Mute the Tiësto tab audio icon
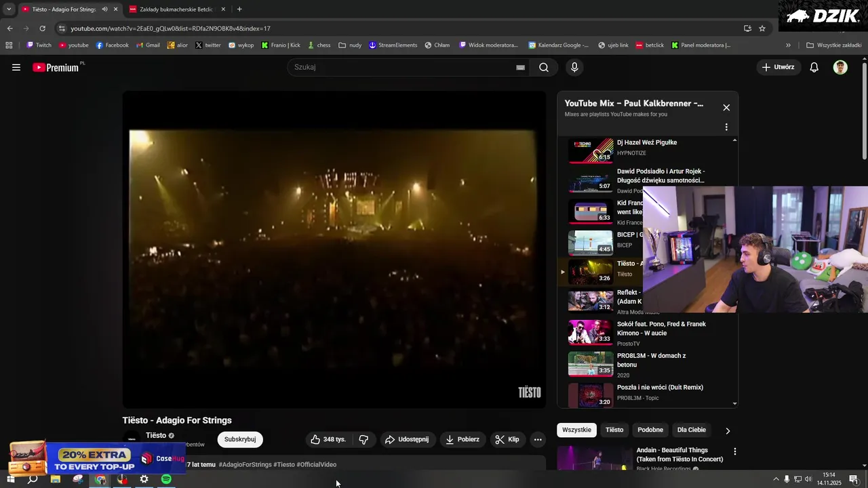Viewport: 868px width, 488px height. click(x=104, y=9)
